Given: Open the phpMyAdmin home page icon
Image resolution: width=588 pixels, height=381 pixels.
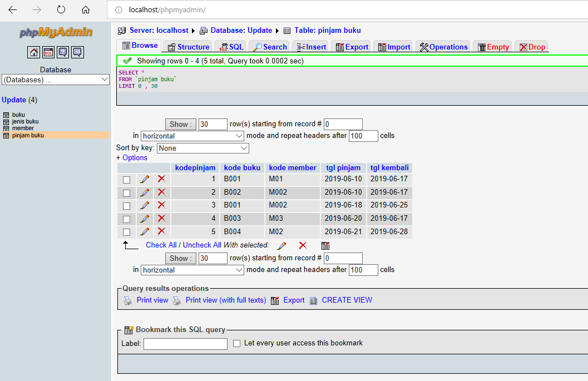Looking at the screenshot, I should tap(33, 52).
